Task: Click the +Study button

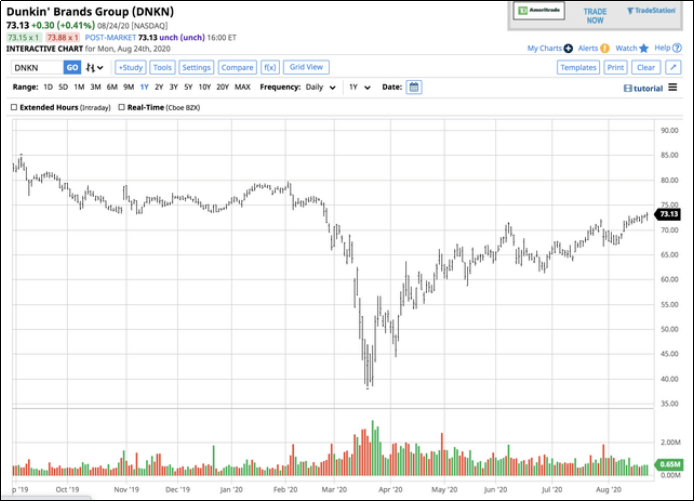Action: 131,67
